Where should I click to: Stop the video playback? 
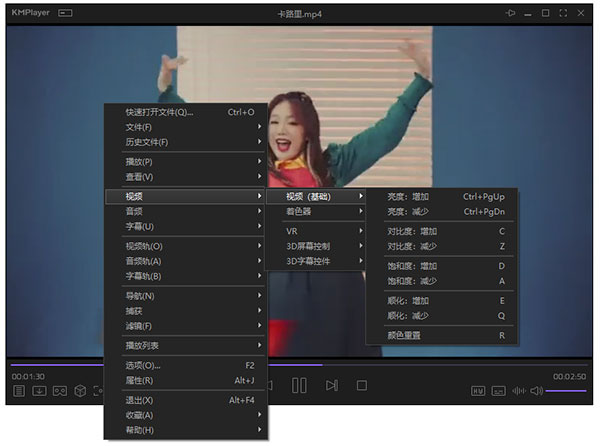[362, 386]
